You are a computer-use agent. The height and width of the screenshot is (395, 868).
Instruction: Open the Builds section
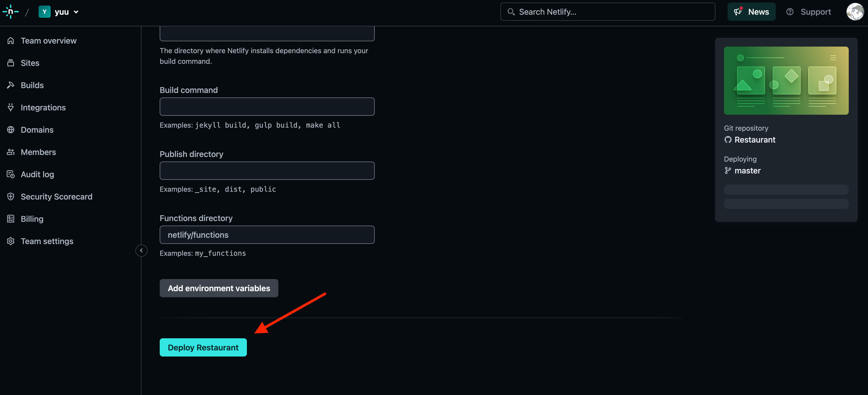(32, 85)
